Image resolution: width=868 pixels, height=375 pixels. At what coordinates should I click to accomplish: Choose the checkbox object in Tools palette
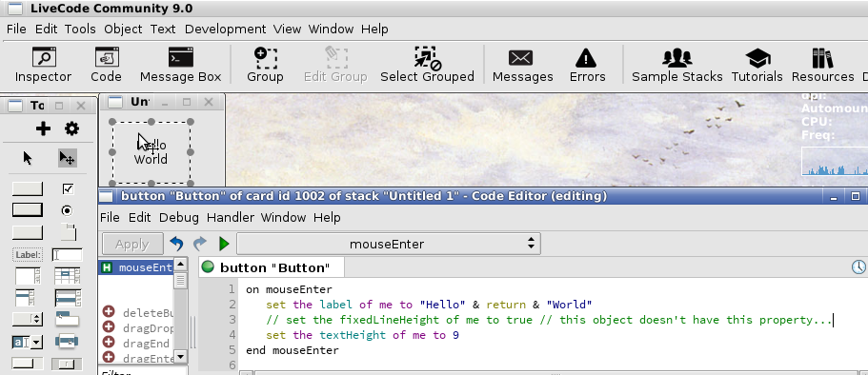(68, 189)
